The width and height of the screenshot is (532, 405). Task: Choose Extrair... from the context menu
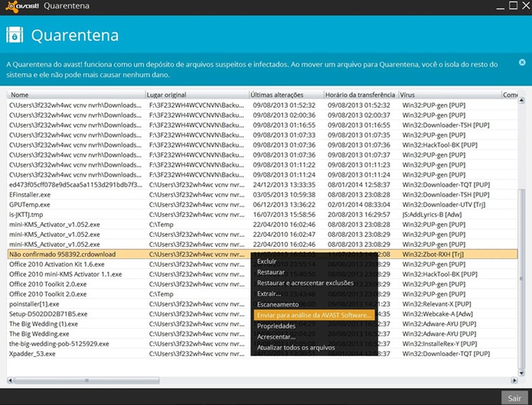269,294
